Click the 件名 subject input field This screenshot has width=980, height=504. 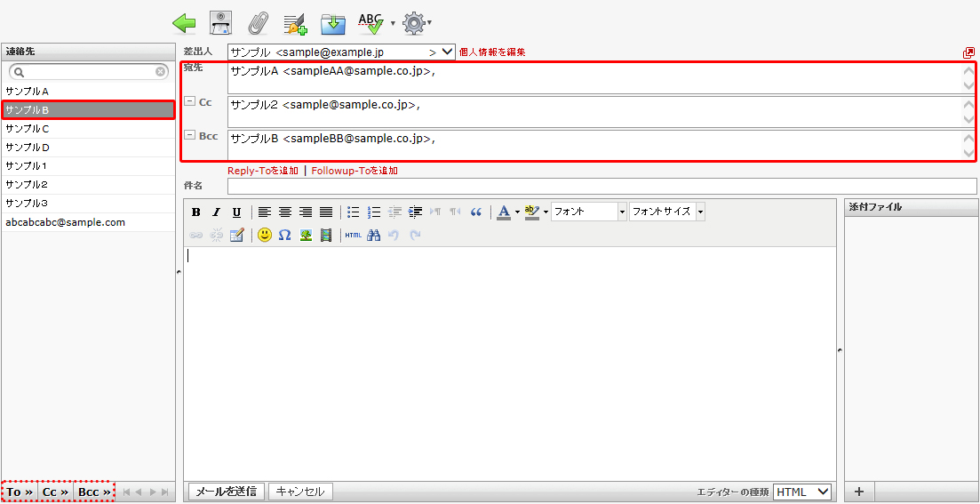602,186
